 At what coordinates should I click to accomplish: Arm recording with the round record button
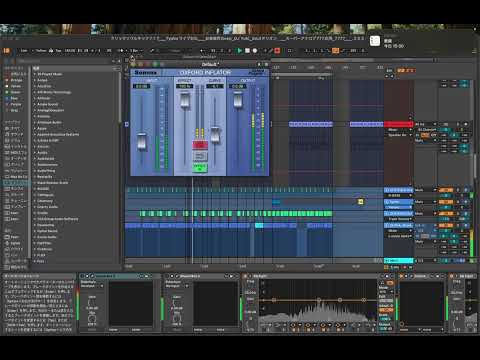(255, 51)
